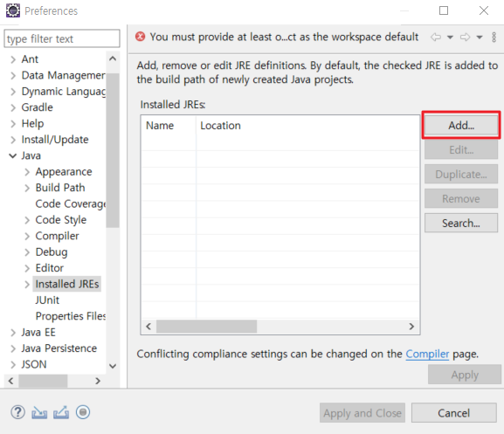Expand the JSON tree node
Image resolution: width=504 pixels, height=434 pixels.
pyautogui.click(x=13, y=365)
